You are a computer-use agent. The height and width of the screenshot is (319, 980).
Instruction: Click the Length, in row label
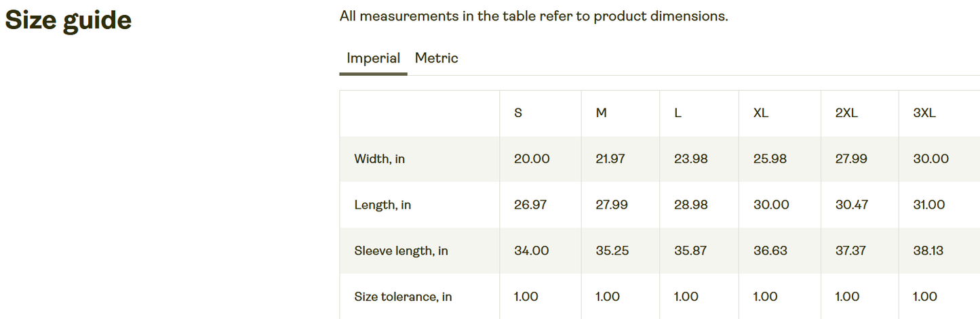point(383,205)
